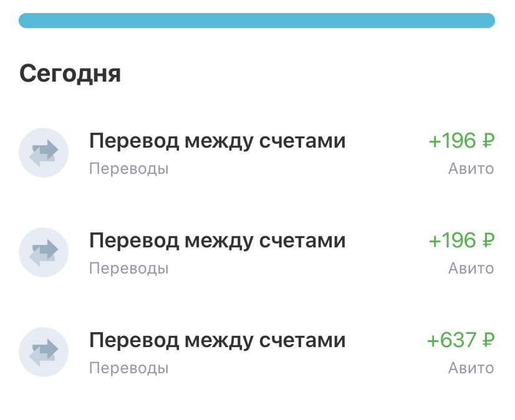Click the transfer arrows icon of the first transaction
Viewport: 515px width, 420px height.
point(44,153)
